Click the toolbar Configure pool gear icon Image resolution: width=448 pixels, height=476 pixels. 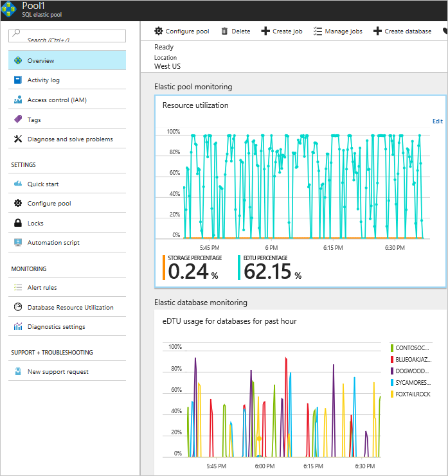pos(159,31)
